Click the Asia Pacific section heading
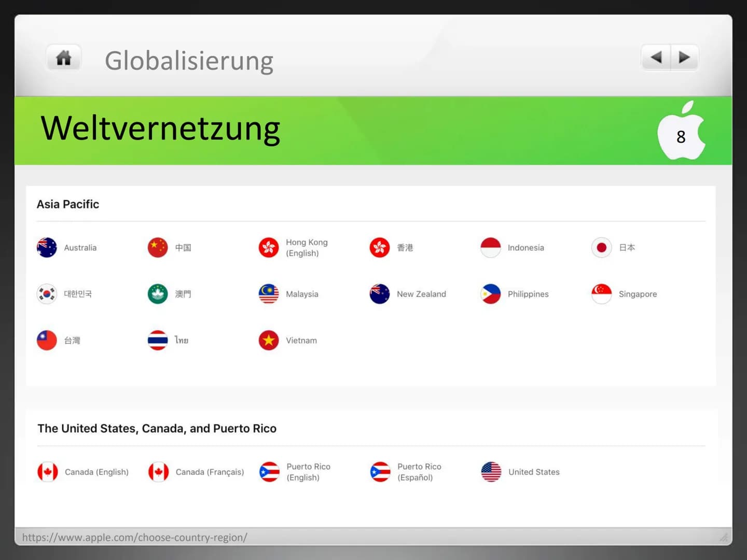The height and width of the screenshot is (560, 747). point(68,204)
